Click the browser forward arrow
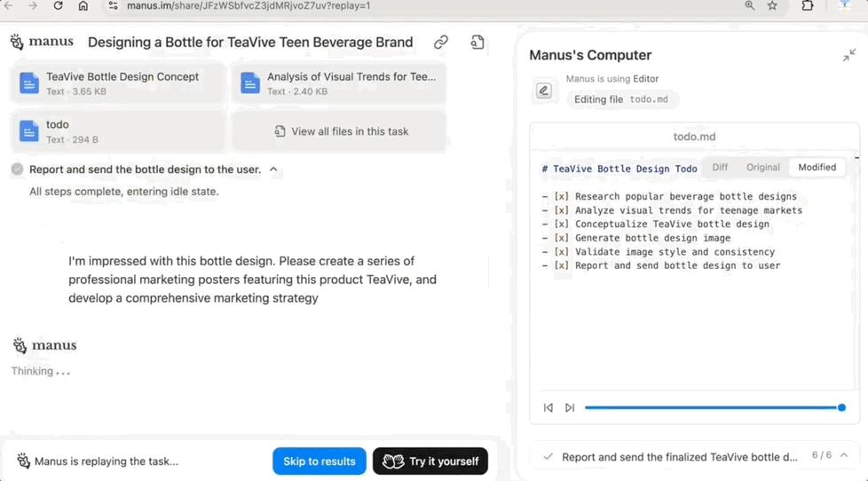The image size is (868, 481). click(33, 5)
